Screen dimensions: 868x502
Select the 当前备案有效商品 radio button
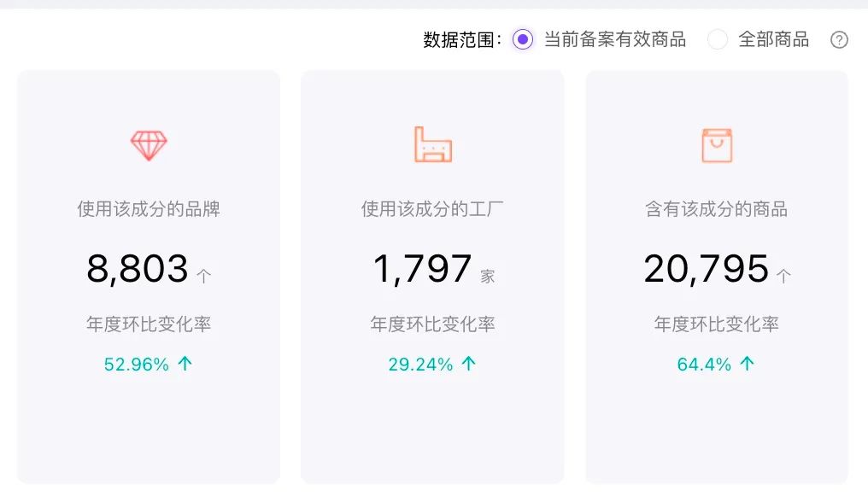(x=523, y=39)
